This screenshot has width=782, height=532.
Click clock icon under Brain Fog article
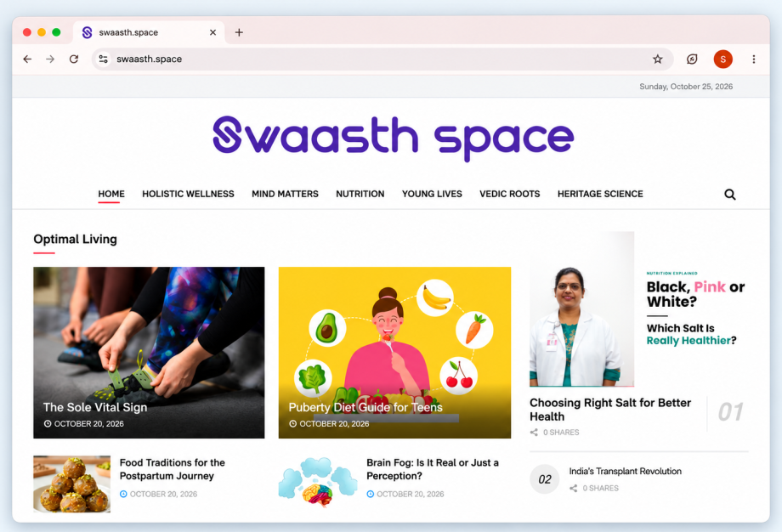pos(371,494)
